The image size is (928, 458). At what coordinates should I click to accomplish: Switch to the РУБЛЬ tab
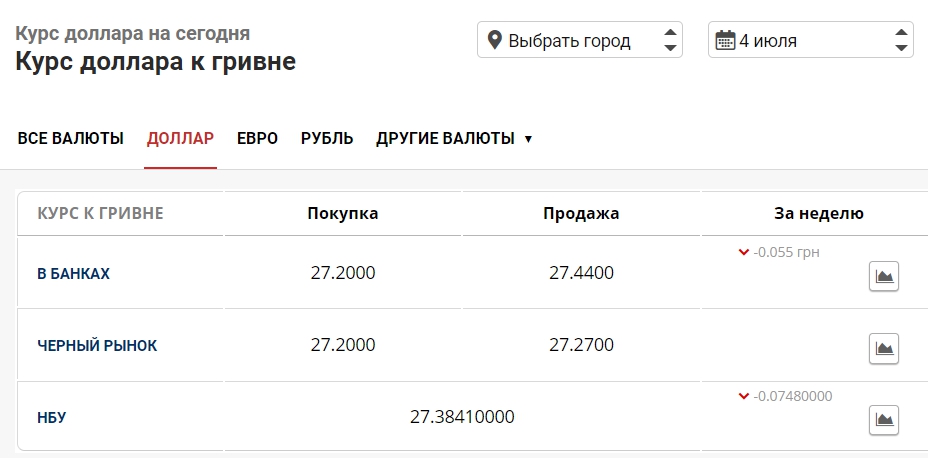click(327, 138)
